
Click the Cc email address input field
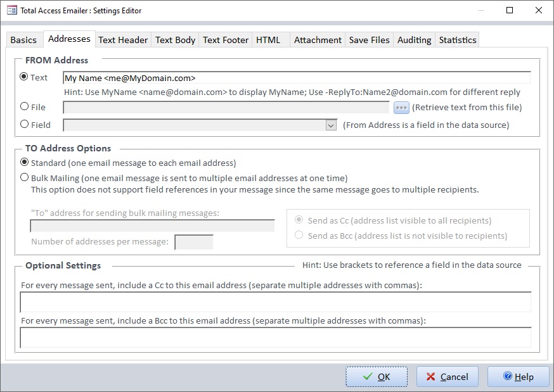point(276,302)
